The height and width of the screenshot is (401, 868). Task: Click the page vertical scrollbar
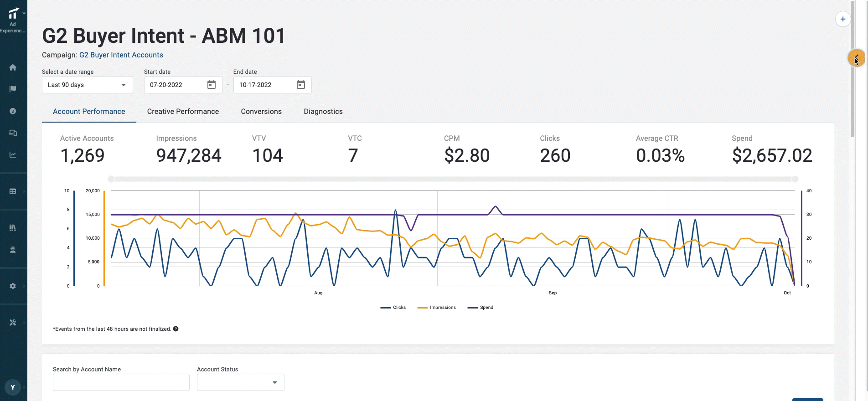[852, 68]
